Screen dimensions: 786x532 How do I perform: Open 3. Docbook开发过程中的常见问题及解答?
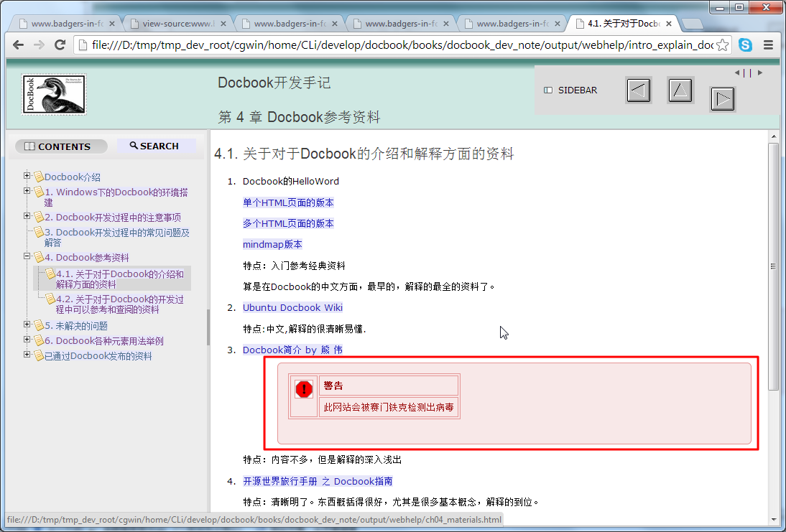117,238
